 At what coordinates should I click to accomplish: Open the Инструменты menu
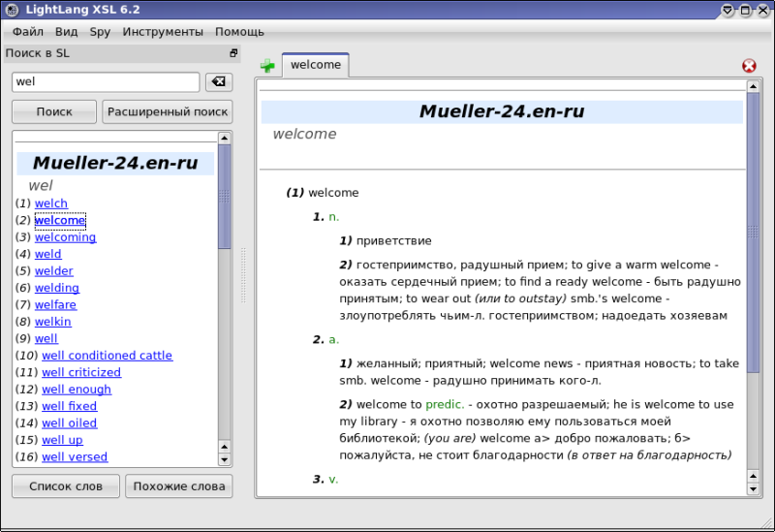tap(163, 32)
